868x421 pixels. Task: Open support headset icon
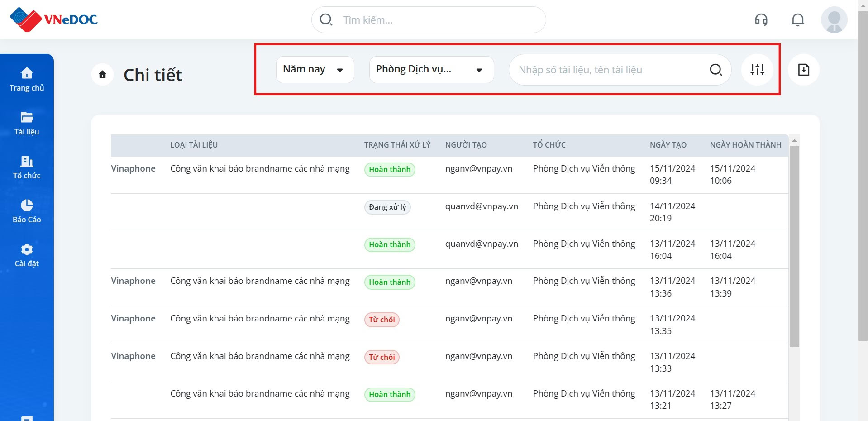[x=761, y=19]
